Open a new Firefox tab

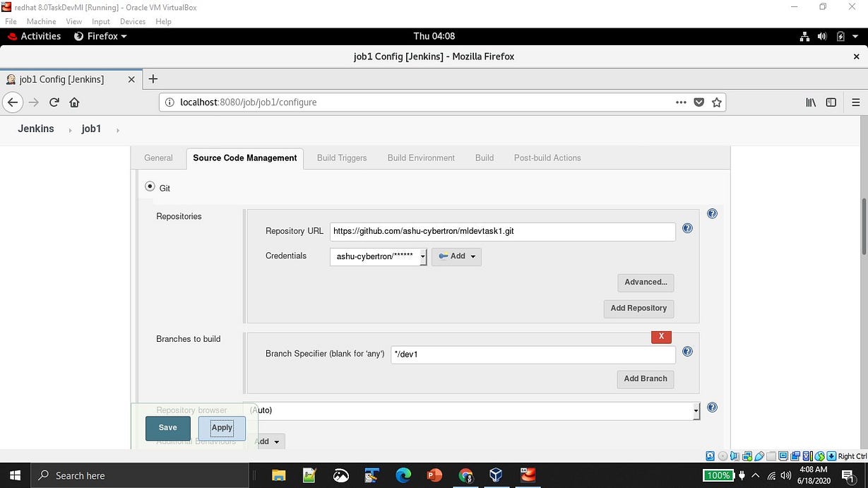point(153,79)
